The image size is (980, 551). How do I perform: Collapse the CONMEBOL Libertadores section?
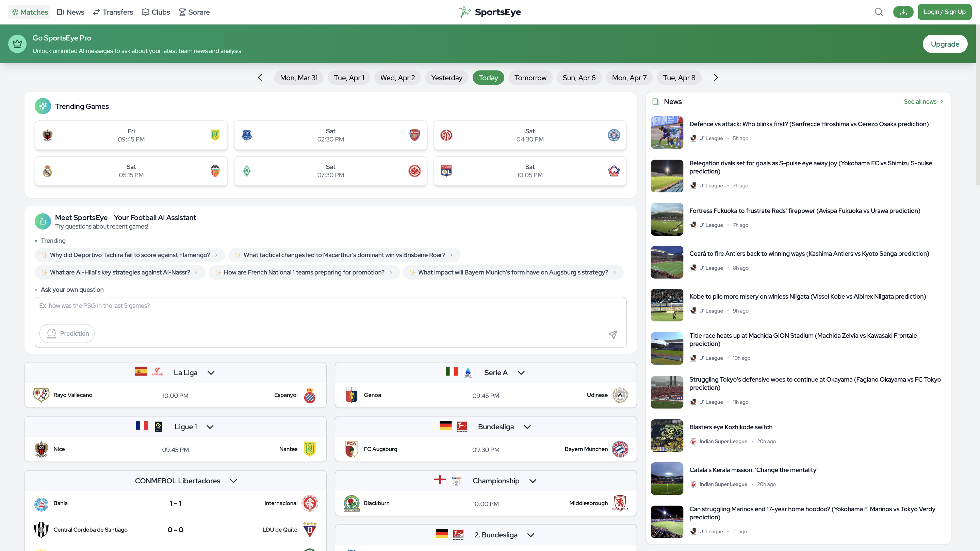(x=233, y=481)
